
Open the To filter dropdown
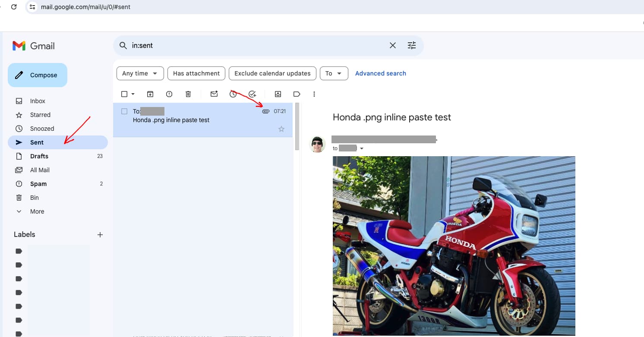pyautogui.click(x=334, y=73)
